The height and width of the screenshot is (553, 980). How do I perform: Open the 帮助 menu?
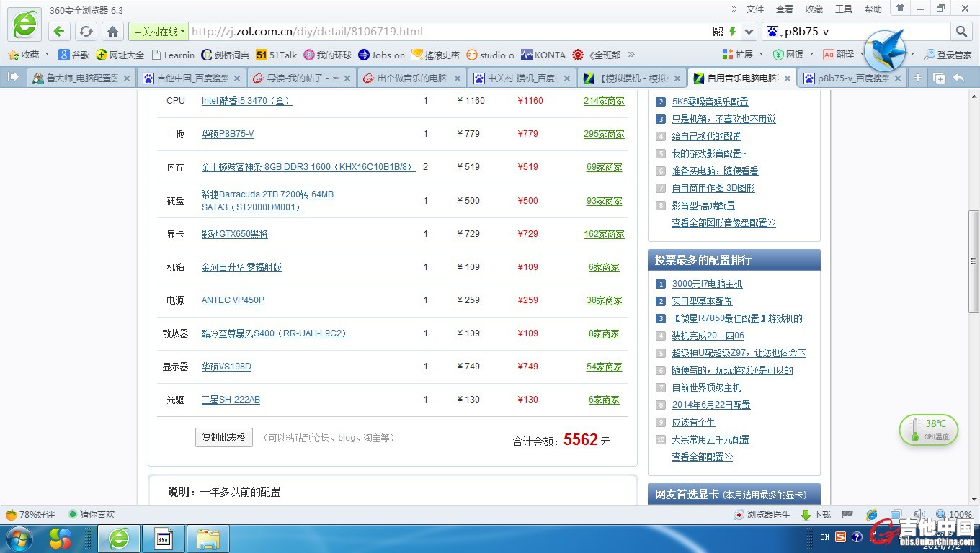(x=873, y=9)
